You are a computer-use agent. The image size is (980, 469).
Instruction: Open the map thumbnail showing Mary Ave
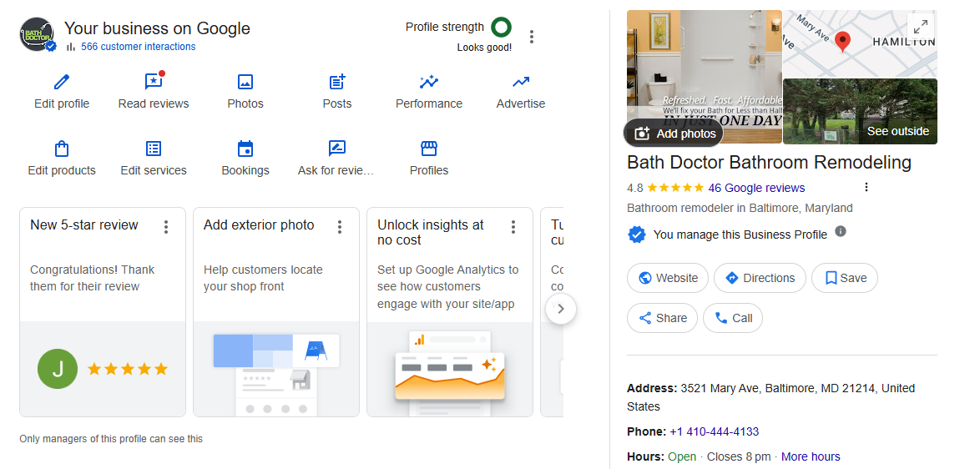click(x=860, y=43)
